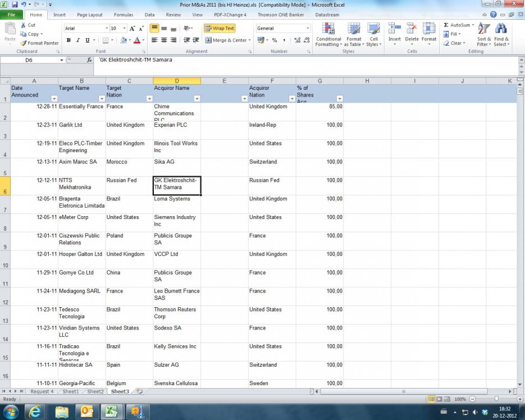The width and height of the screenshot is (525, 420).
Task: Align text left in cell
Action: point(154,40)
